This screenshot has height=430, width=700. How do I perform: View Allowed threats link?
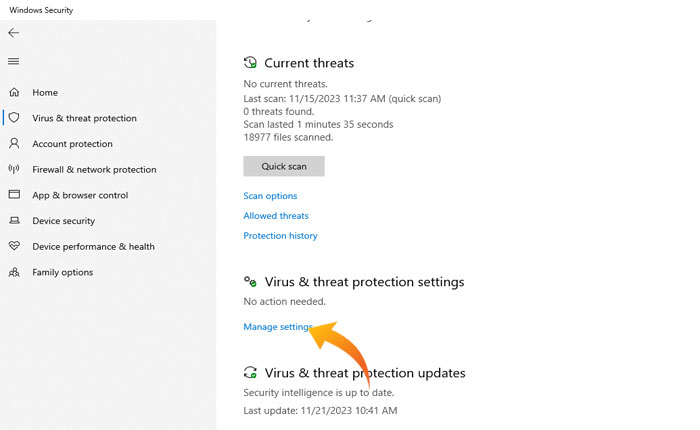pos(276,216)
